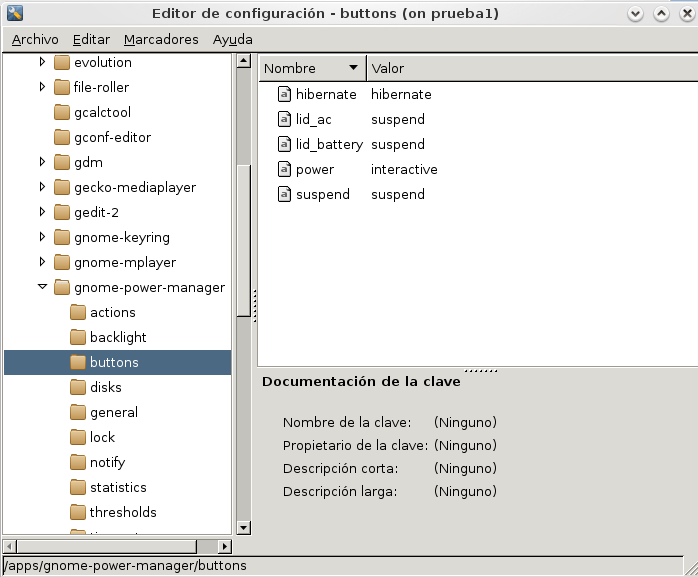Select the 'interactive' value of power
This screenshot has width=698, height=577.
[x=404, y=170]
